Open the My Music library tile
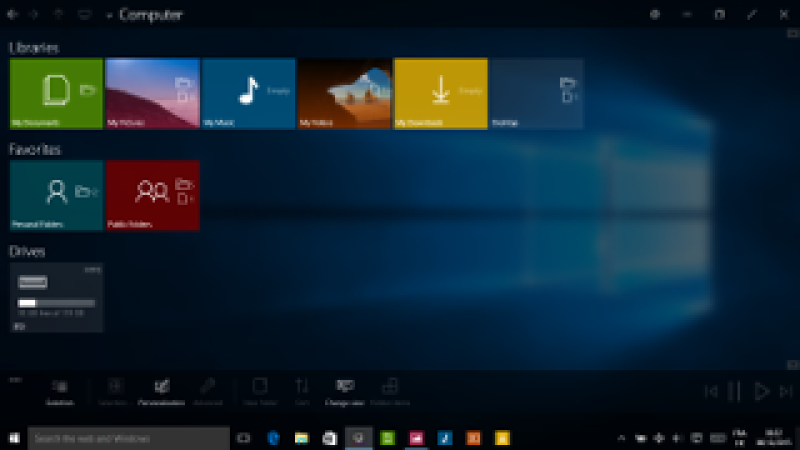This screenshot has width=800, height=450. coord(248,93)
